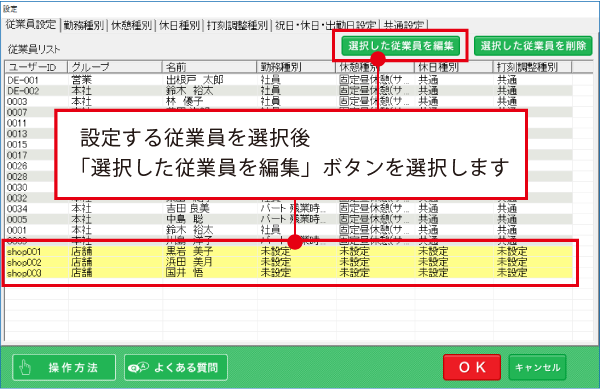600x389 pixels.
Task: Click user ID 0011 in list
Action: pyautogui.click(x=17, y=123)
